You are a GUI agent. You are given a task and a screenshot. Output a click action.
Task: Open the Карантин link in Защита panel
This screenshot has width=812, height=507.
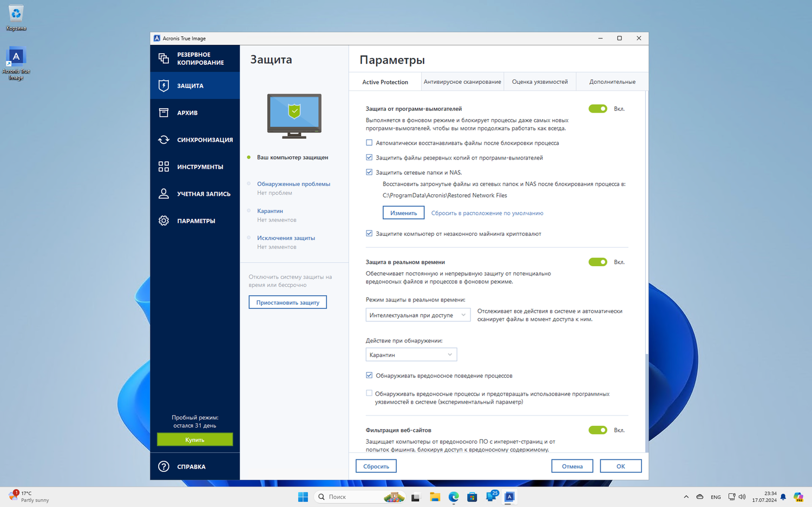(x=270, y=211)
